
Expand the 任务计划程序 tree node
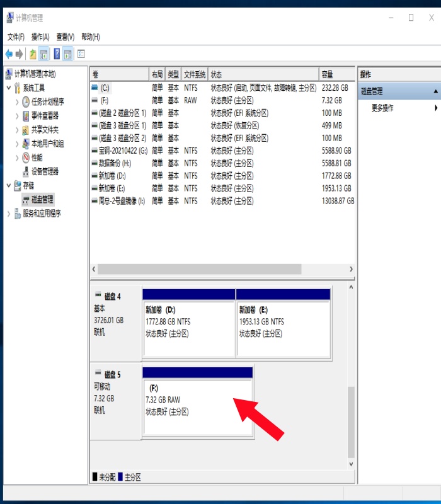tap(17, 102)
